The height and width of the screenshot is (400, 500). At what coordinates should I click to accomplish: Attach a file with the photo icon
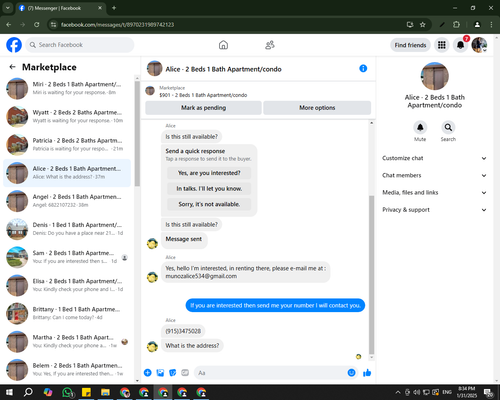pos(160,373)
